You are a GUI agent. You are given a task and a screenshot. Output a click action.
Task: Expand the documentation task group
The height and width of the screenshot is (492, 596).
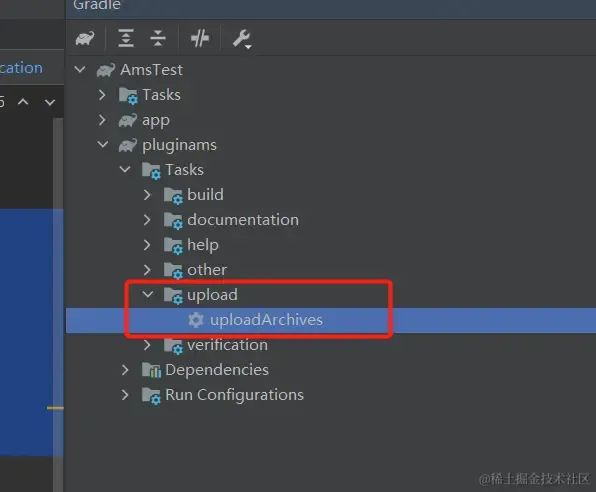147,220
